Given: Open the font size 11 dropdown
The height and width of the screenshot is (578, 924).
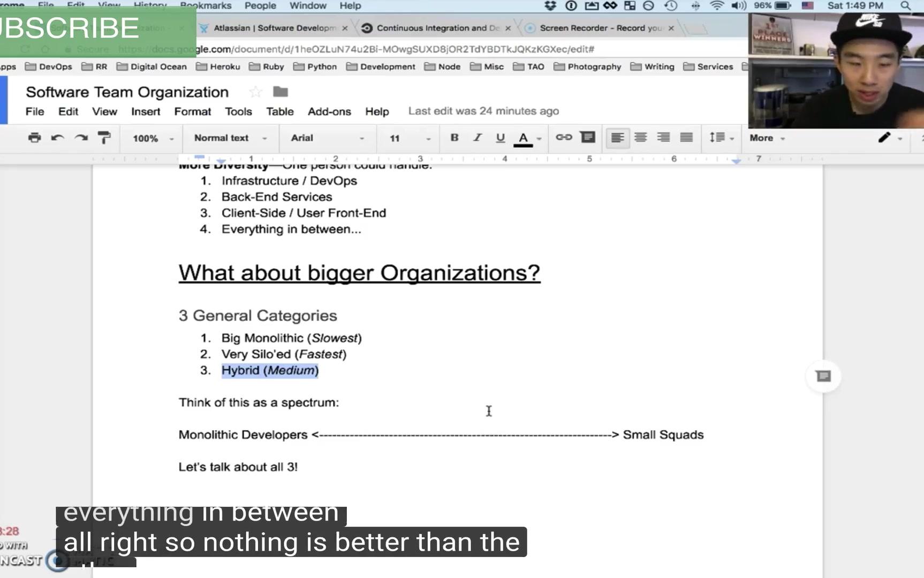Looking at the screenshot, I should (410, 138).
